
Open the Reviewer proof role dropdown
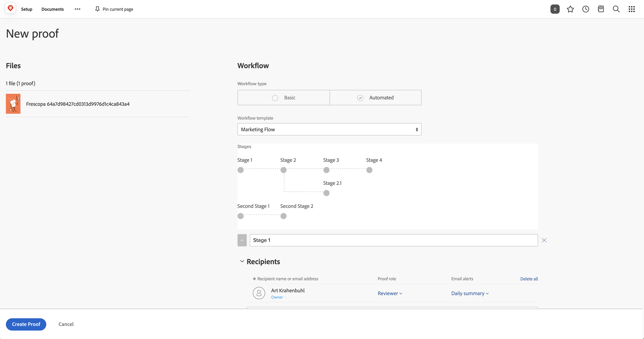tap(390, 293)
